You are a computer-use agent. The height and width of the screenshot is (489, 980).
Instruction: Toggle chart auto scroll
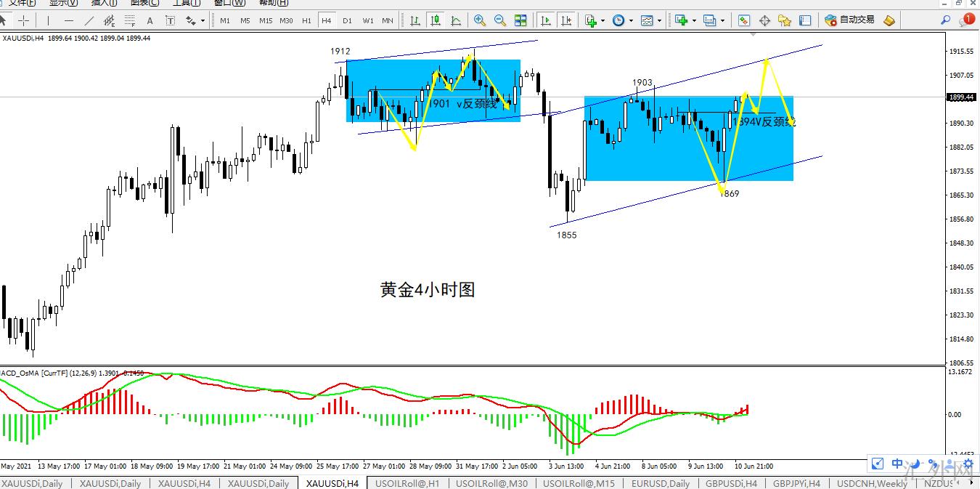(x=546, y=20)
